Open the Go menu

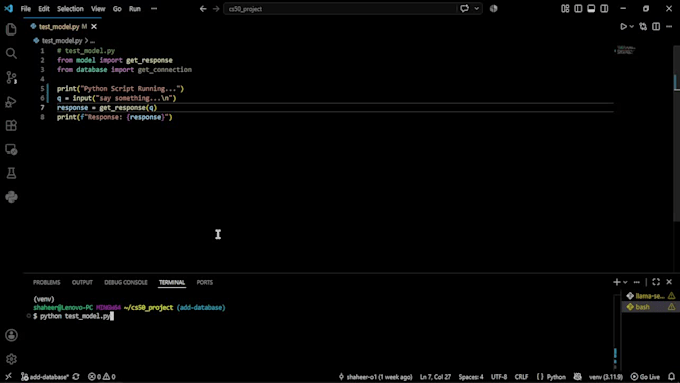coord(117,9)
